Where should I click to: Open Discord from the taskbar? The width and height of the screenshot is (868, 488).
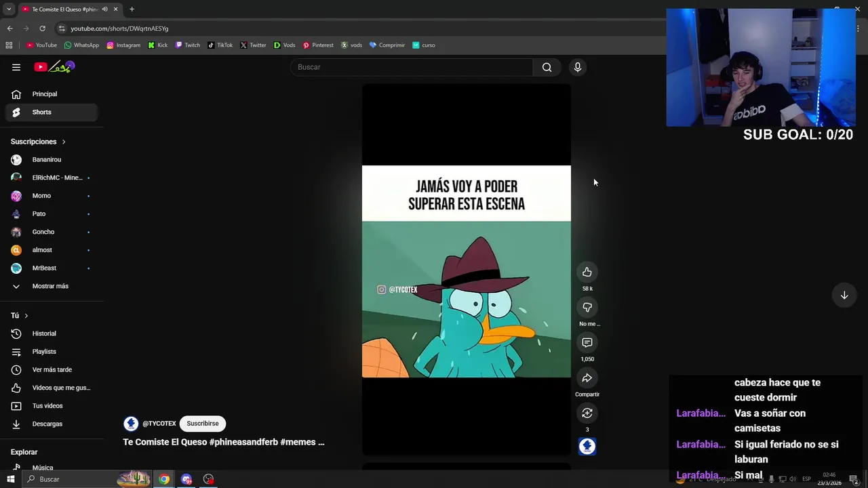click(x=186, y=479)
